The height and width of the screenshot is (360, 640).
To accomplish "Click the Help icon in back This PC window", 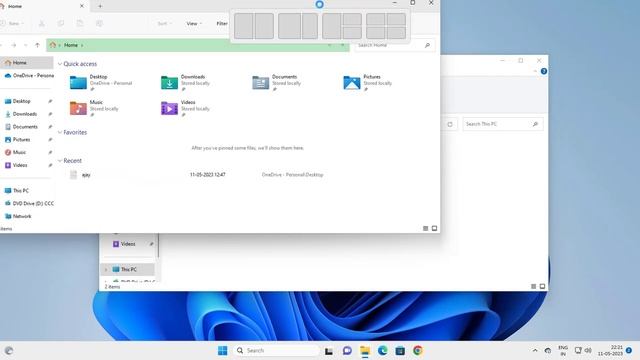I will coord(544,71).
